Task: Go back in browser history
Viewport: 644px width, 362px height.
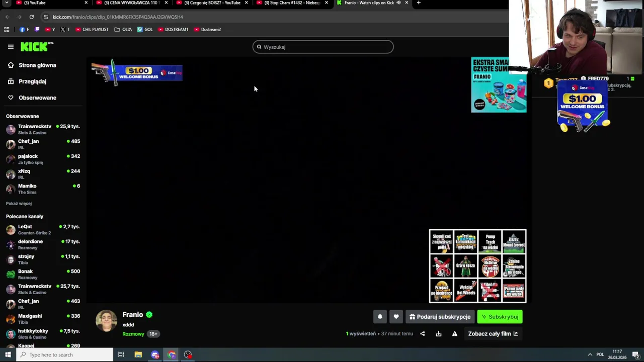Action: (7, 17)
